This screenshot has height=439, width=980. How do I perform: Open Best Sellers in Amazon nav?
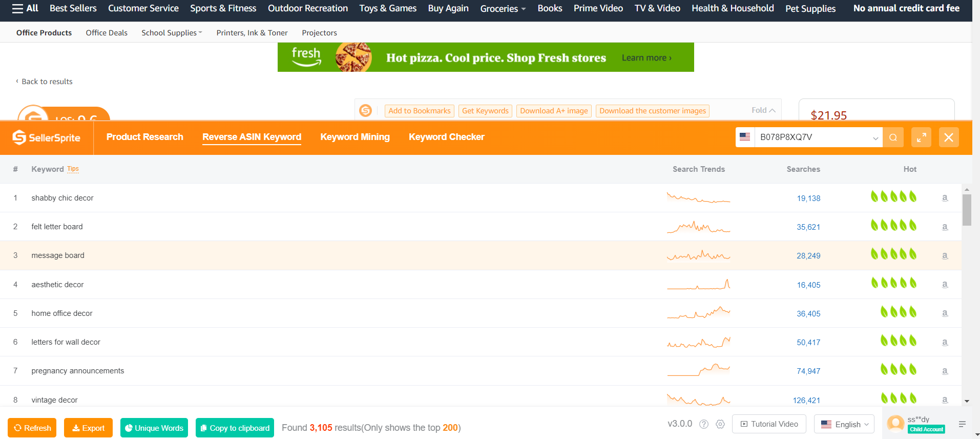click(73, 8)
